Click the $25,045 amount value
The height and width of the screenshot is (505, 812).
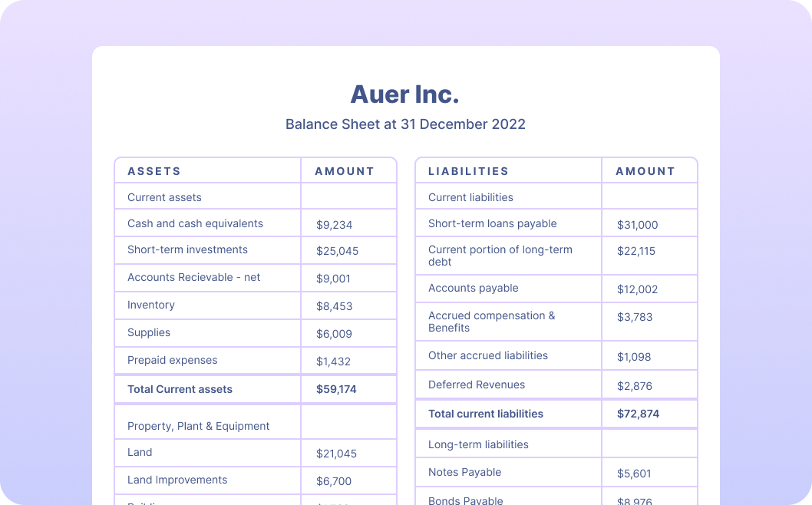point(337,251)
